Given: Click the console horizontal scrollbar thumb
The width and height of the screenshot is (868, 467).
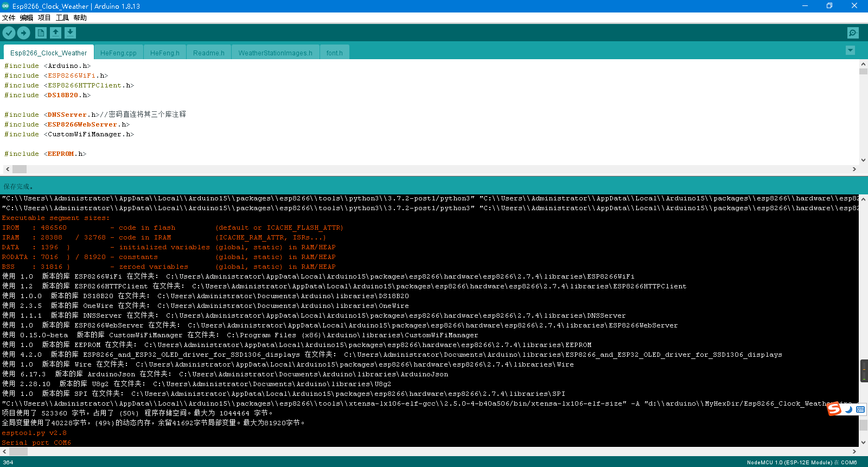Looking at the screenshot, I should pyautogui.click(x=18, y=451).
